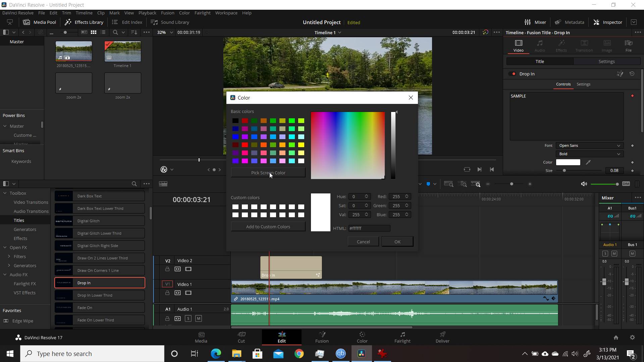The width and height of the screenshot is (644, 362).
Task: Open the Effects Library panel
Action: coord(84,22)
